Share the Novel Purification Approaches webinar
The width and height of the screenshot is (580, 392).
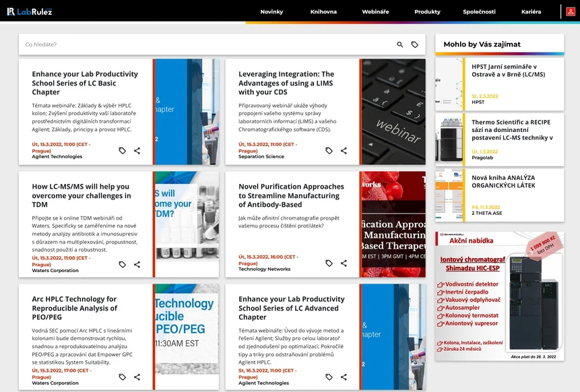pos(344,263)
